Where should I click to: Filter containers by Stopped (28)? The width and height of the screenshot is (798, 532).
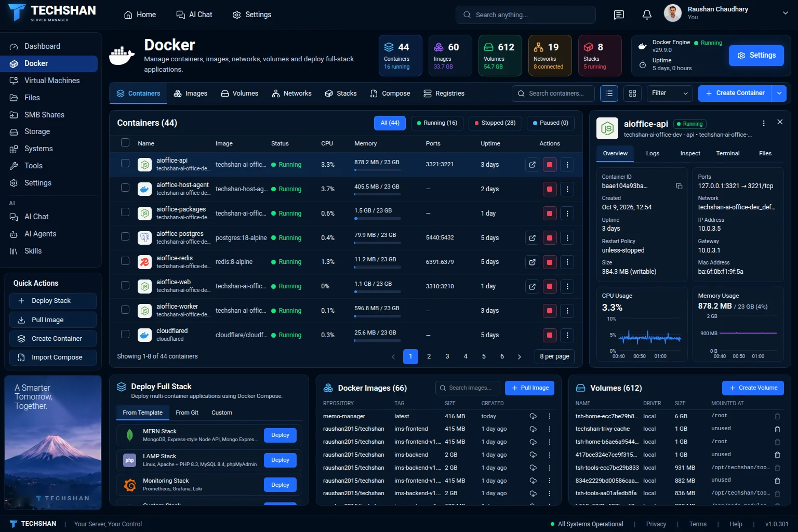point(495,123)
